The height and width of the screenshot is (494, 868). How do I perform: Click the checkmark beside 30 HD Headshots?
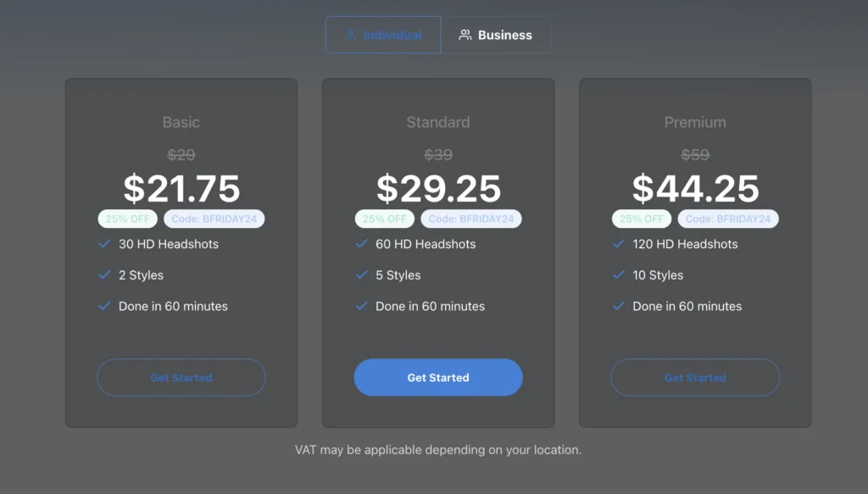(x=104, y=244)
